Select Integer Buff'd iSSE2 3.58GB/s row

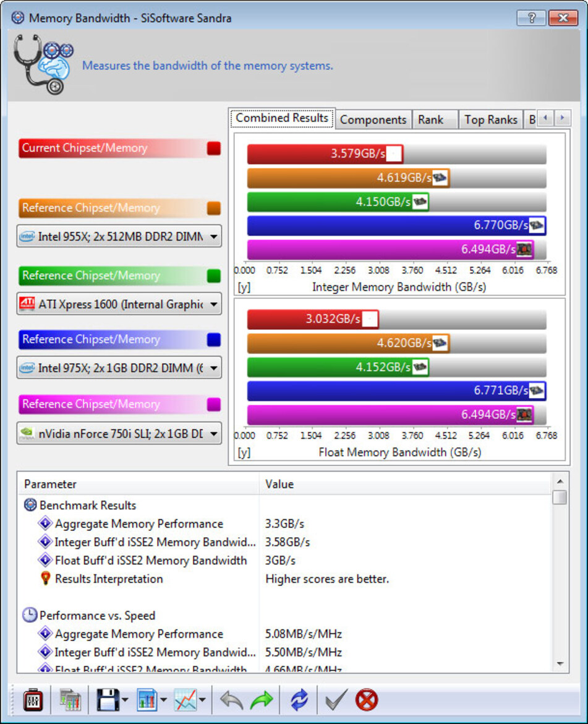pyautogui.click(x=284, y=541)
